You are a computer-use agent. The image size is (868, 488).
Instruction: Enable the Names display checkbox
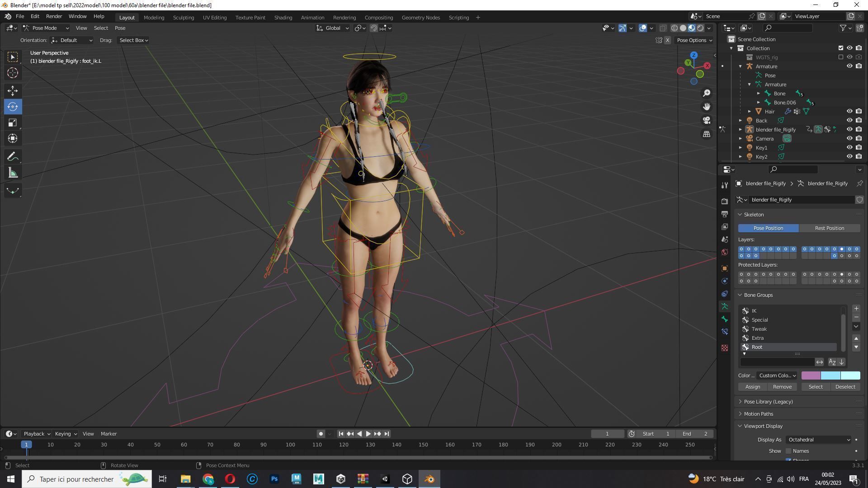coord(788,451)
